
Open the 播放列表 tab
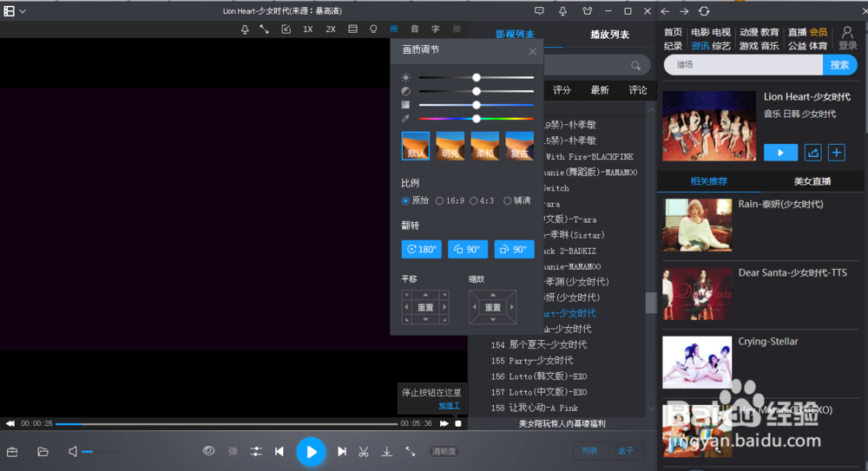[x=609, y=35]
